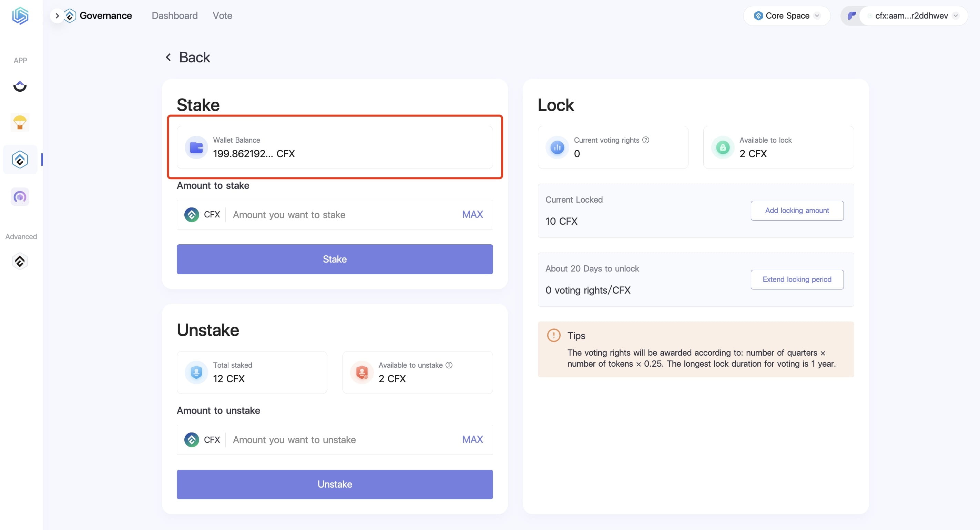Open the wallet account cfx:aam...r2ddhwev dropdown
Screen dimensions: 980x530
(913, 16)
